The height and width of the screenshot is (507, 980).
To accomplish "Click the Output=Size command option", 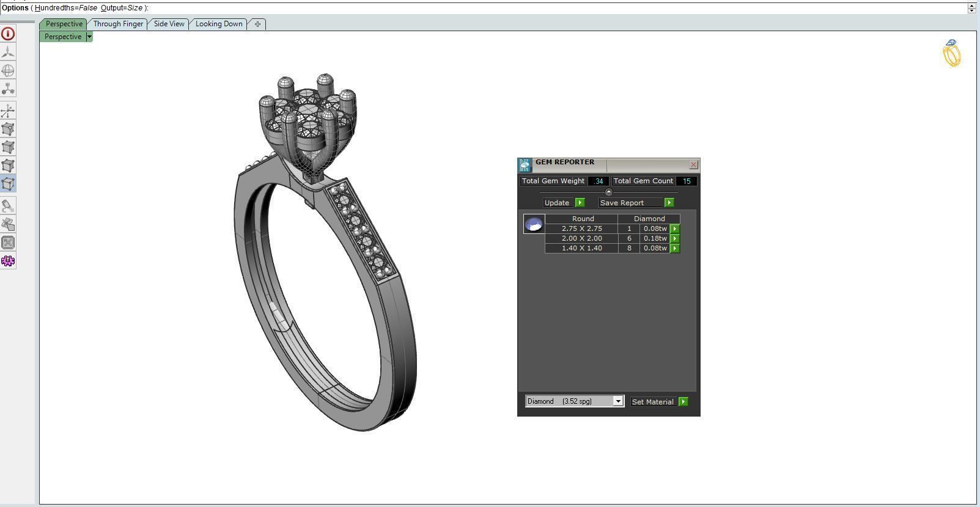I will tap(122, 8).
